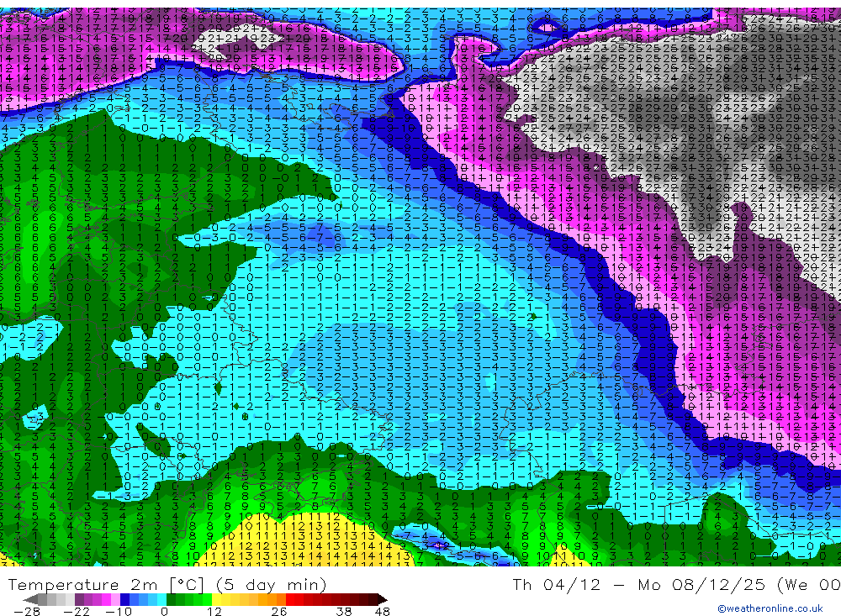Pick the dark blue swatch above -10
Screen dimensions: 841x616
[x=125, y=599]
